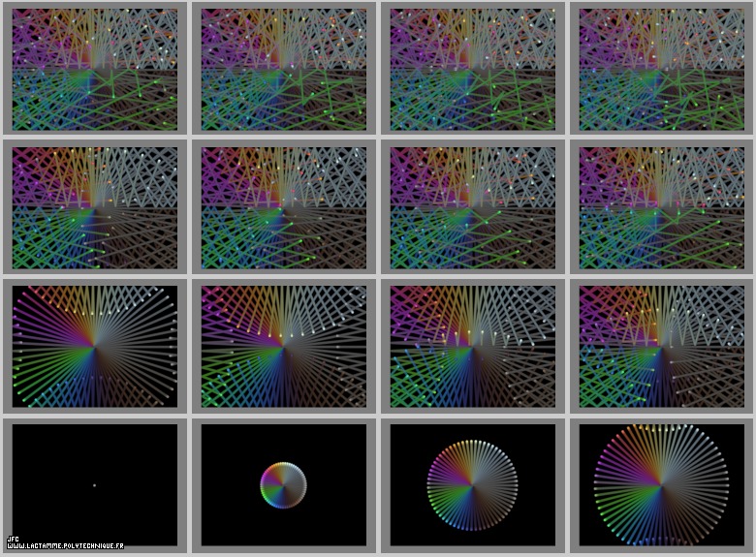This screenshot has width=756, height=557.
Task: Click the last thumbnail in the second row
Action: pyautogui.click(x=662, y=207)
